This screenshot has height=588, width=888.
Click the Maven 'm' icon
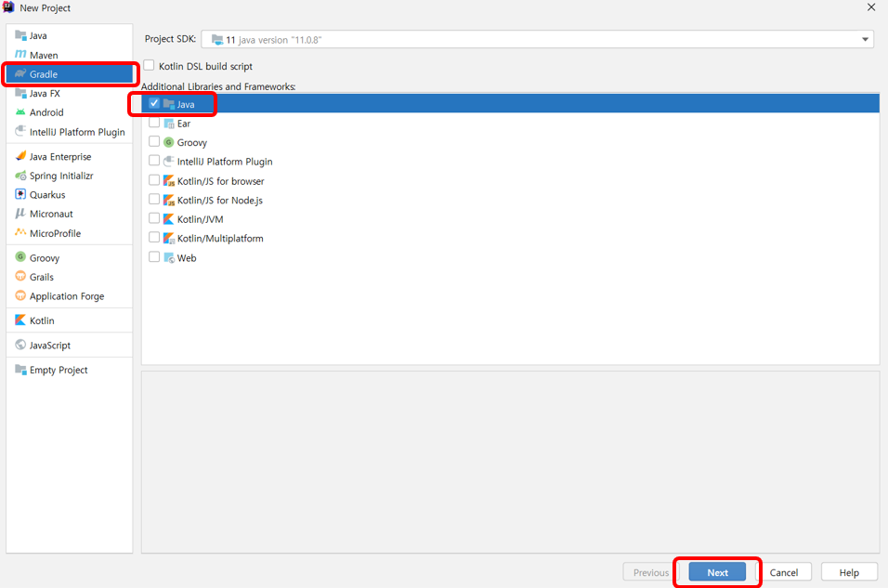pos(20,55)
